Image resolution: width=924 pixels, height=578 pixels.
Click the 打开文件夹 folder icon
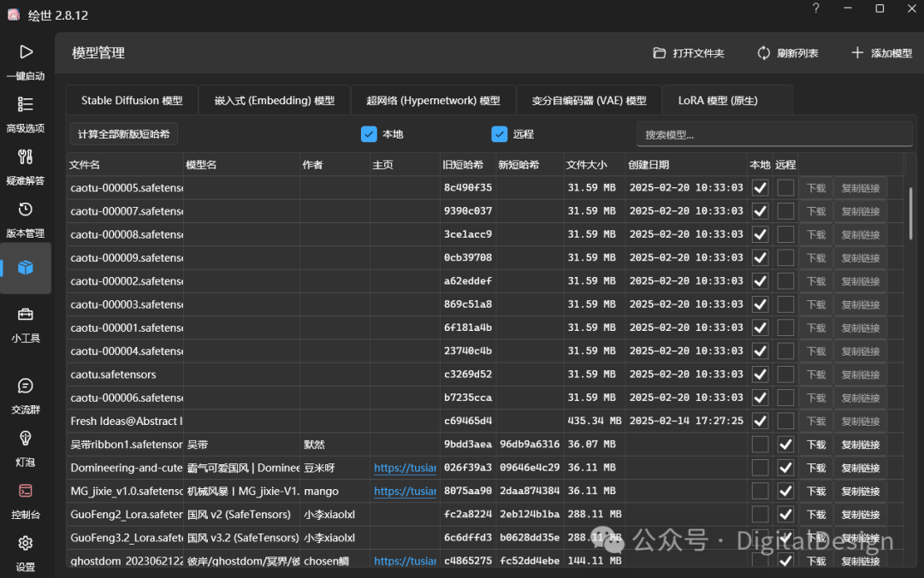pos(660,53)
